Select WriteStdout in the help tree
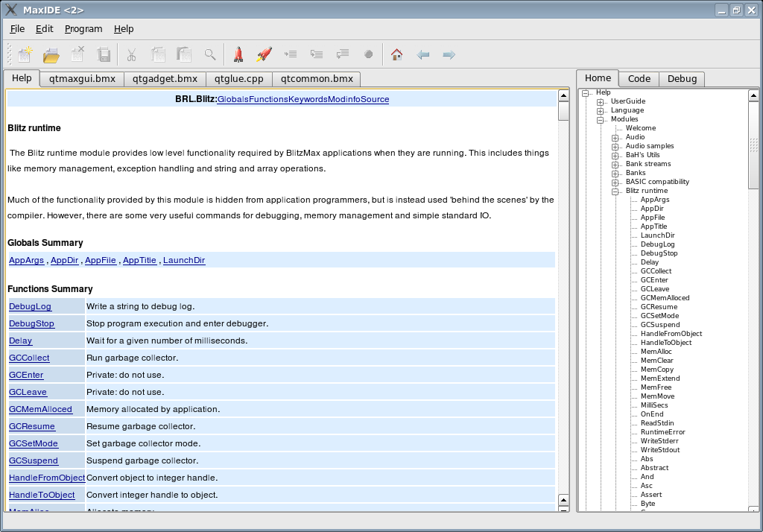Screen dimensions: 763x532 (x=660, y=450)
